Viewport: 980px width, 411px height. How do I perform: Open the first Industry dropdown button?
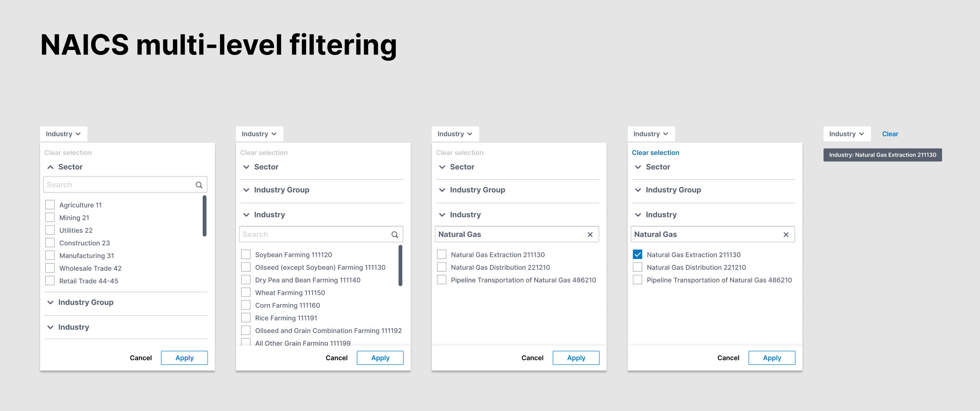tap(63, 134)
